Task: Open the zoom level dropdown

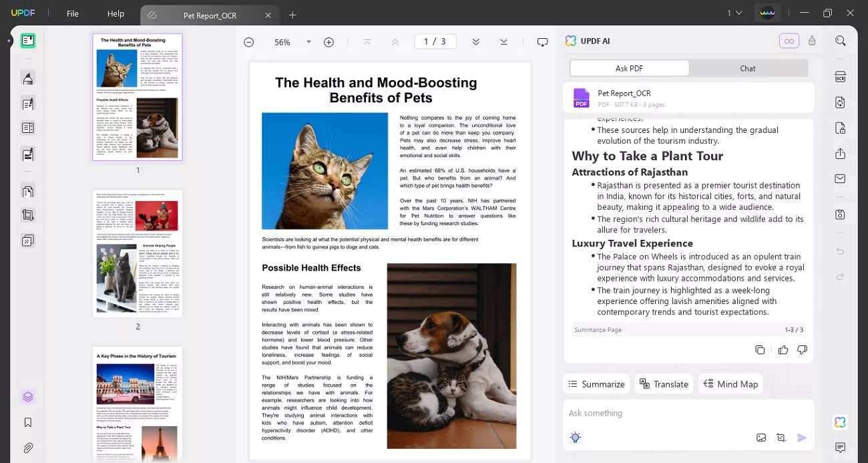Action: pyautogui.click(x=308, y=42)
